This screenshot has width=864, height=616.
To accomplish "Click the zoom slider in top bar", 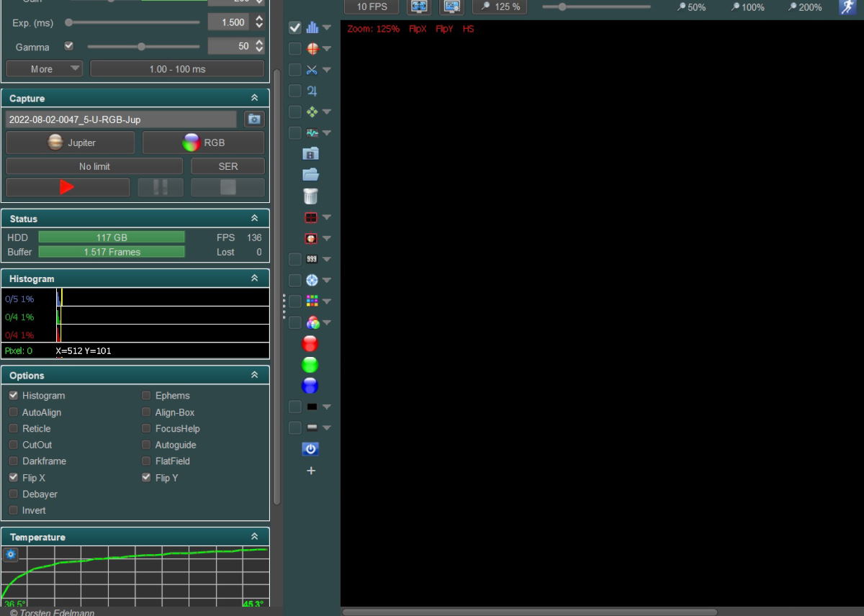I will click(x=596, y=6).
